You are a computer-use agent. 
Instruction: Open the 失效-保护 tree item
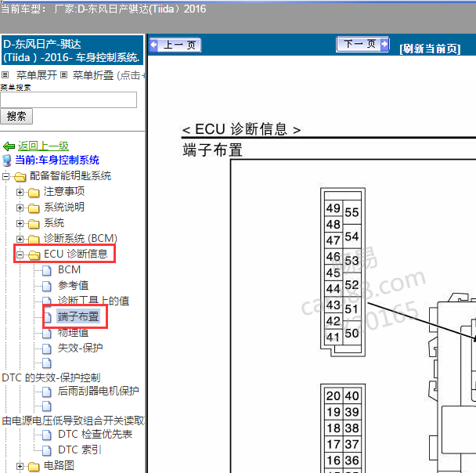(80, 348)
